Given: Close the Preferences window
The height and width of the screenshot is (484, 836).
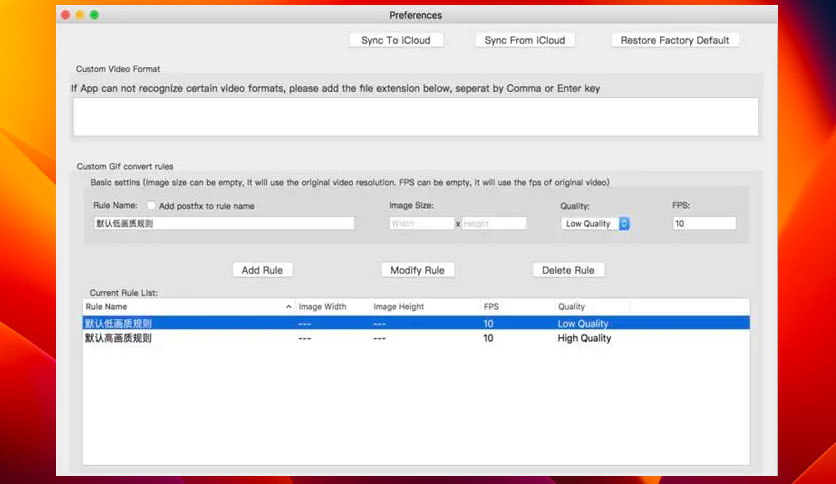Looking at the screenshot, I should point(66,15).
